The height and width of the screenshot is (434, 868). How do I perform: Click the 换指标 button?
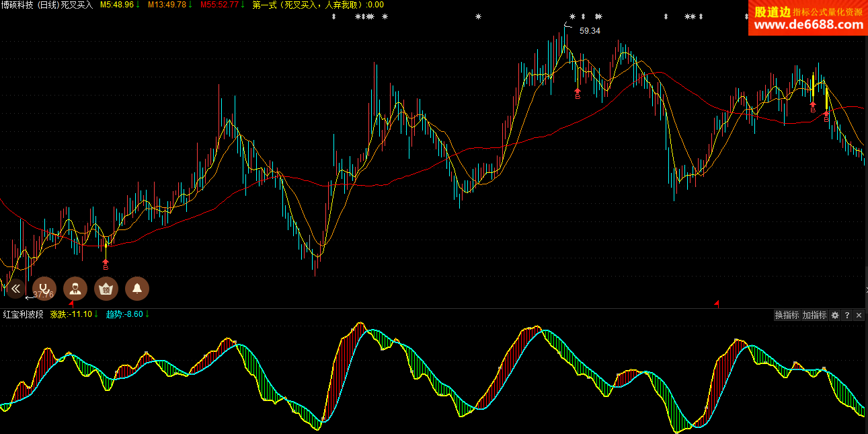point(787,315)
